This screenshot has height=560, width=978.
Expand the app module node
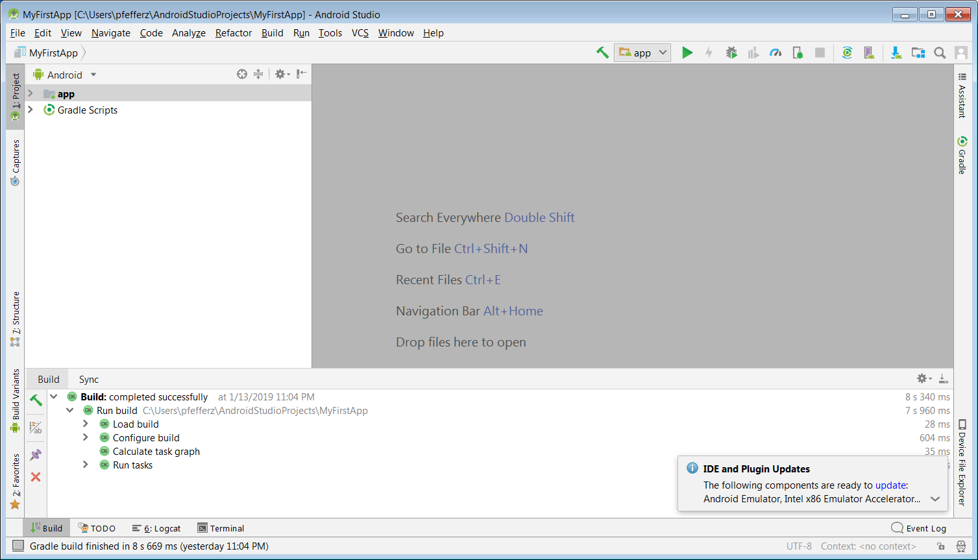31,93
